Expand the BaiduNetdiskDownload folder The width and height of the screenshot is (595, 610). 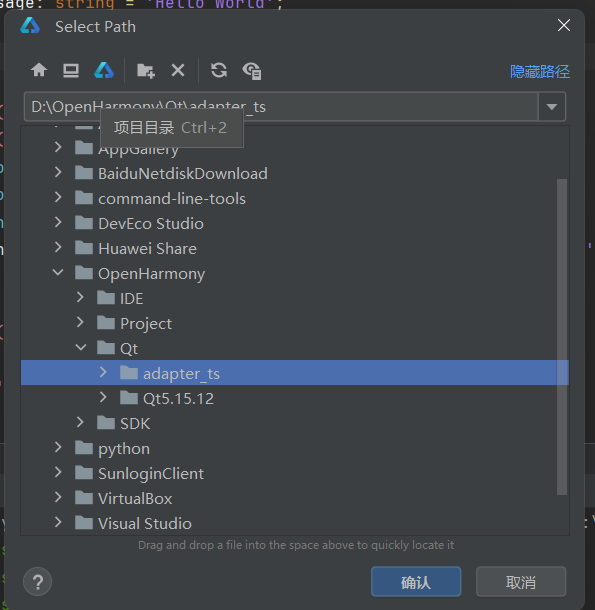(58, 172)
